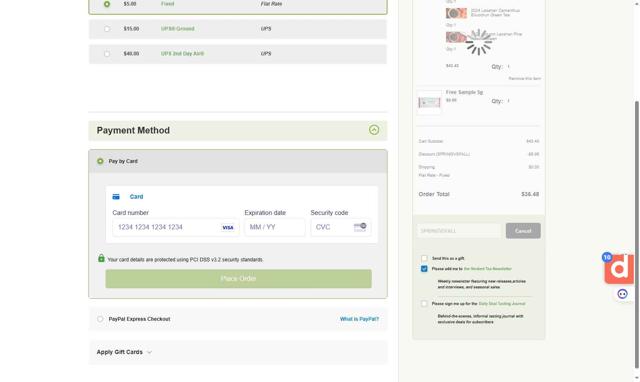
Task: Click the Place Order button
Action: click(x=238, y=279)
